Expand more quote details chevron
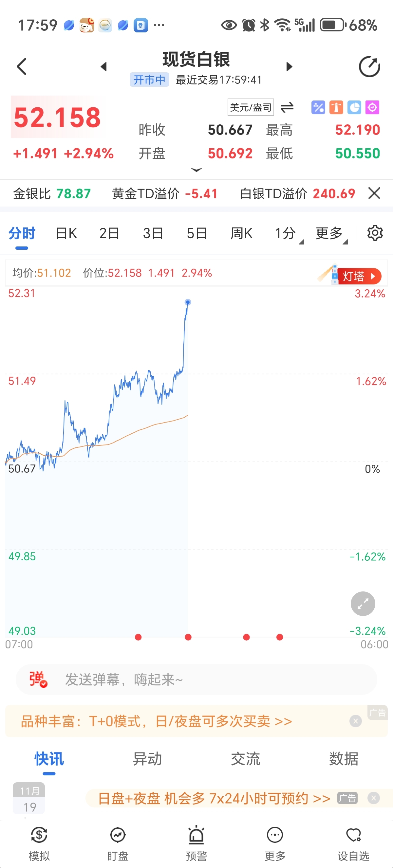The height and width of the screenshot is (868, 393). tap(196, 170)
